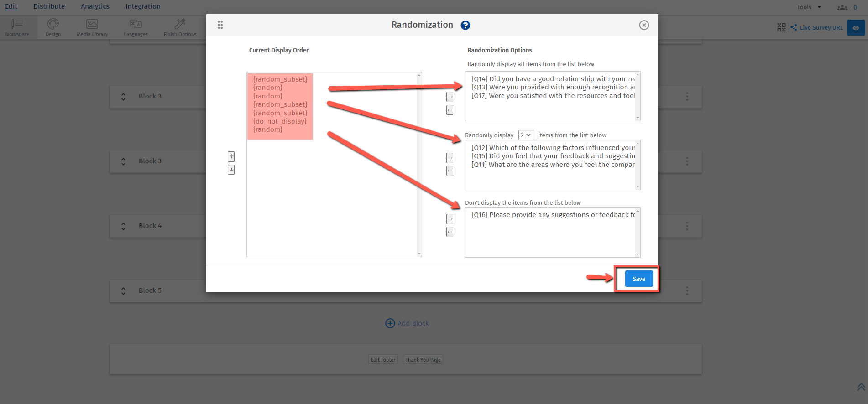This screenshot has width=868, height=404.
Task: Select Q16 suggestions or feedback question item
Action: point(553,215)
